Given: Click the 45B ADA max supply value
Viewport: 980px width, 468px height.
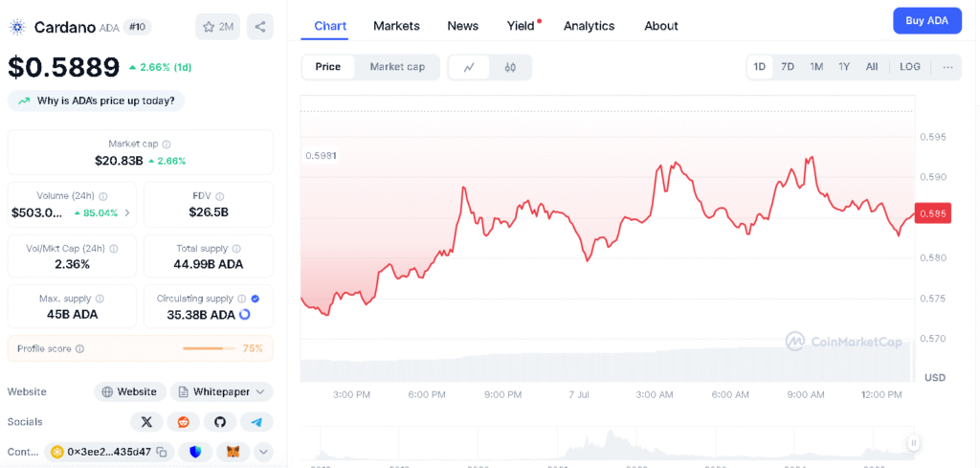Looking at the screenshot, I should (x=72, y=314).
